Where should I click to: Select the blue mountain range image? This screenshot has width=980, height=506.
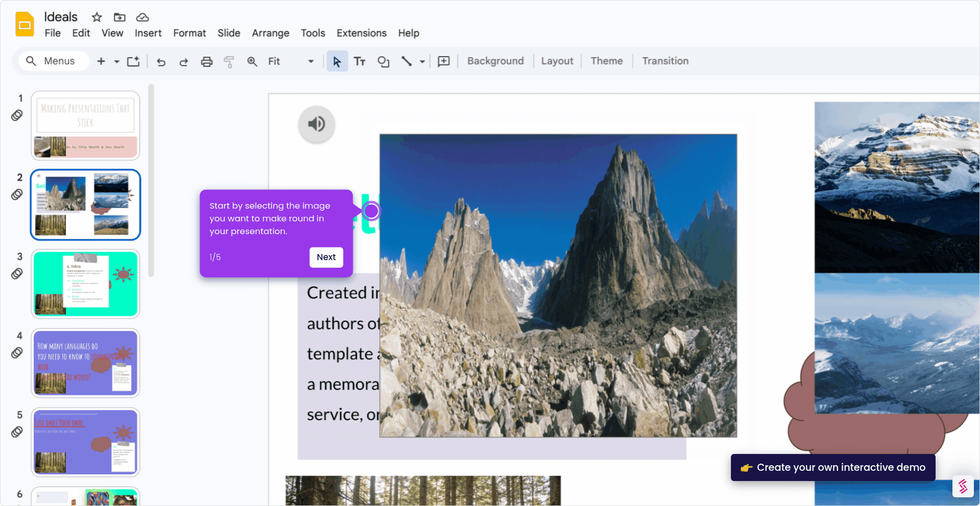tap(897, 343)
